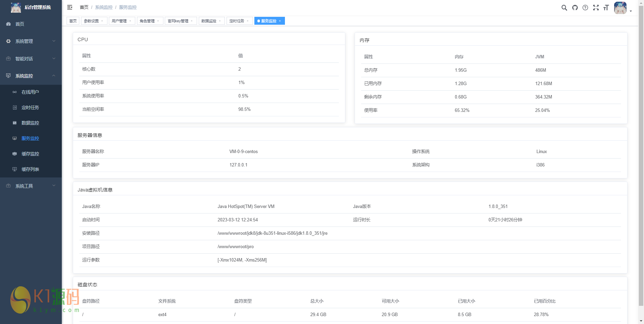
Task: Switch to the 用户管理 tab
Action: (x=119, y=21)
